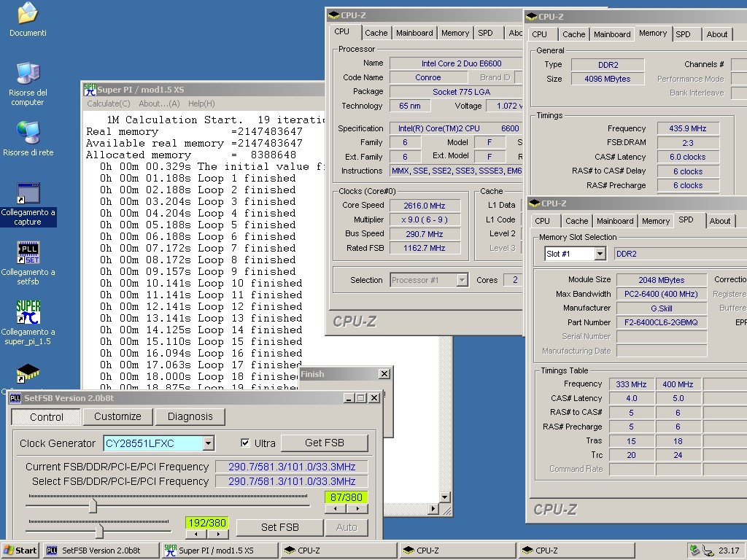Click the Auto button in SetFSB

(347, 527)
